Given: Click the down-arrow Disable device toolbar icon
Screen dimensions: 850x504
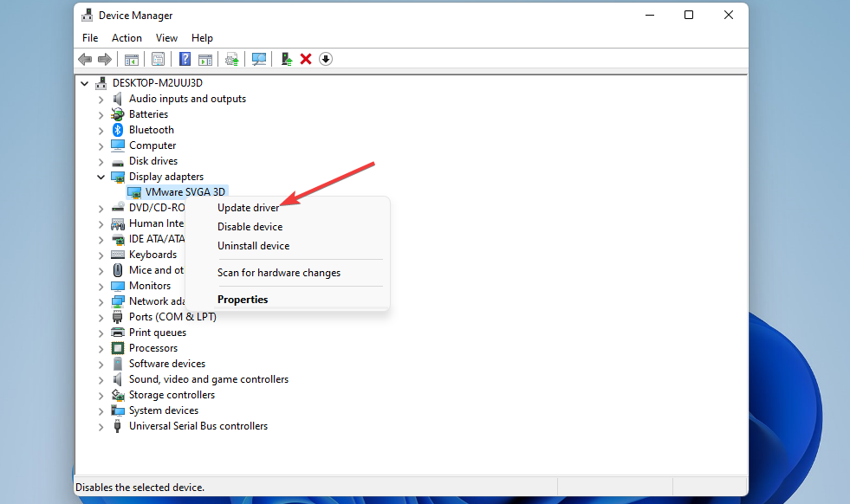Looking at the screenshot, I should click(x=325, y=59).
